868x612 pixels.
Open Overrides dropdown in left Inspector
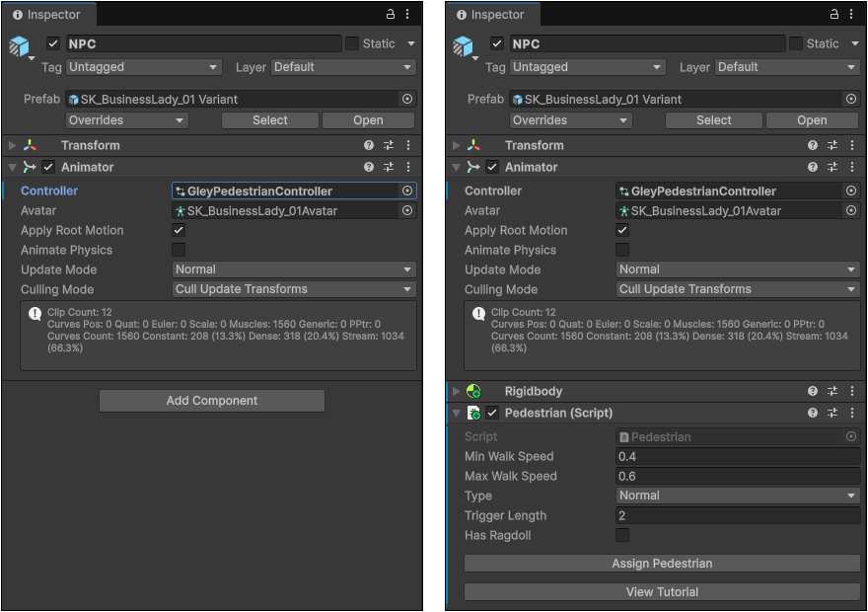coord(127,120)
